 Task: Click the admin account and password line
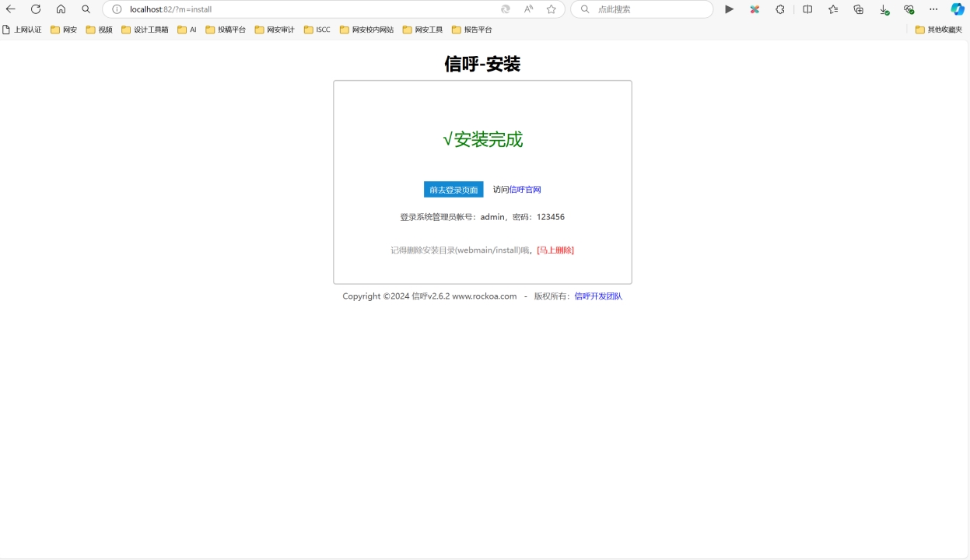pyautogui.click(x=482, y=217)
